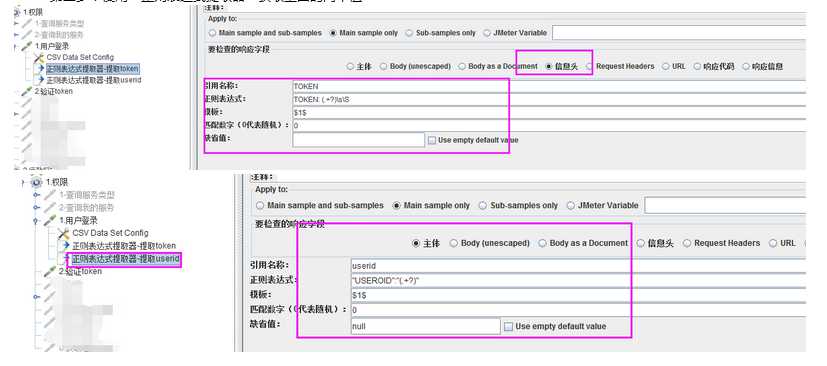Click the 2-查询我的服务 sampler icon in upper tree
827x366 pixels.
(x=26, y=34)
